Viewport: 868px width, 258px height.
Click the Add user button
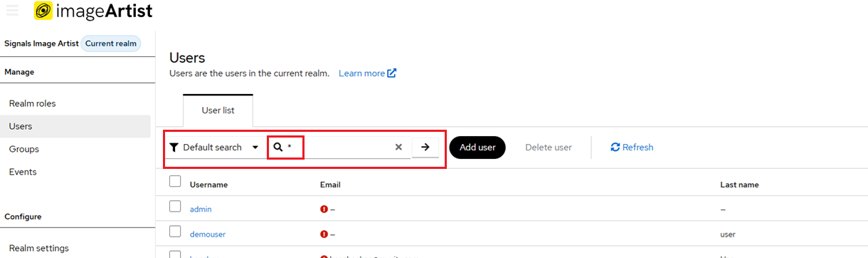click(x=477, y=148)
